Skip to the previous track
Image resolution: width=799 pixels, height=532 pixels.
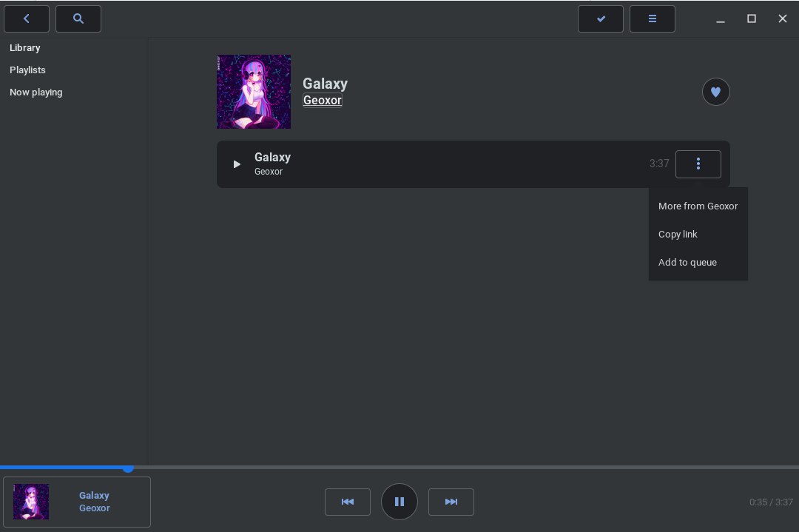pyautogui.click(x=348, y=502)
